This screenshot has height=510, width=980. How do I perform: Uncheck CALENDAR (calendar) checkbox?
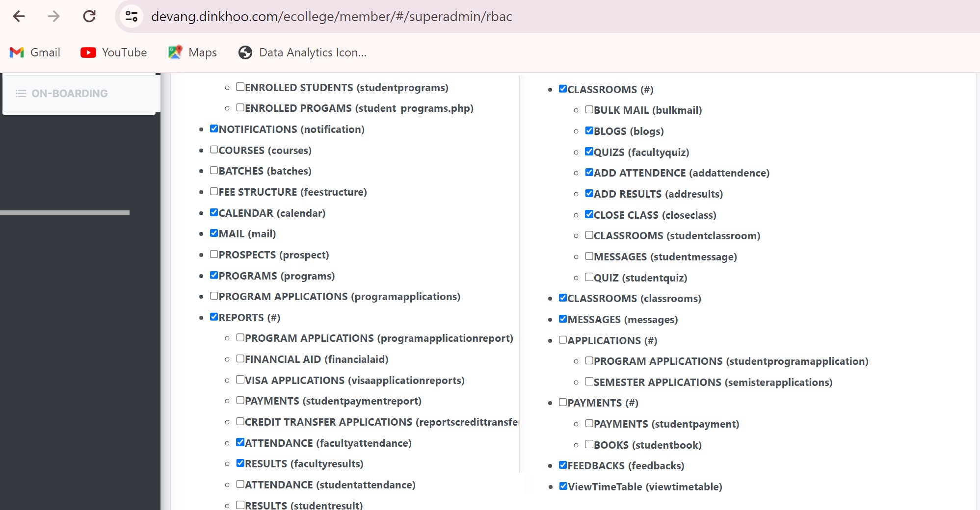coord(214,212)
